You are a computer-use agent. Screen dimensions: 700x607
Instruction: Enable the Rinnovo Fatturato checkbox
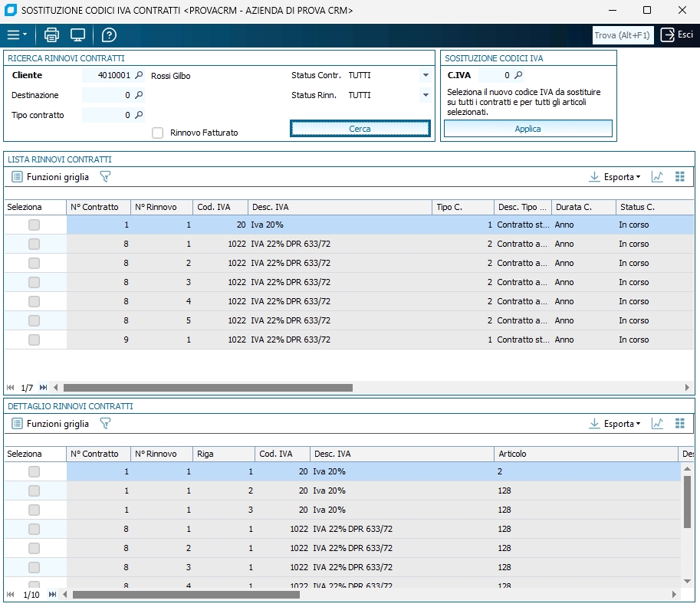click(158, 133)
